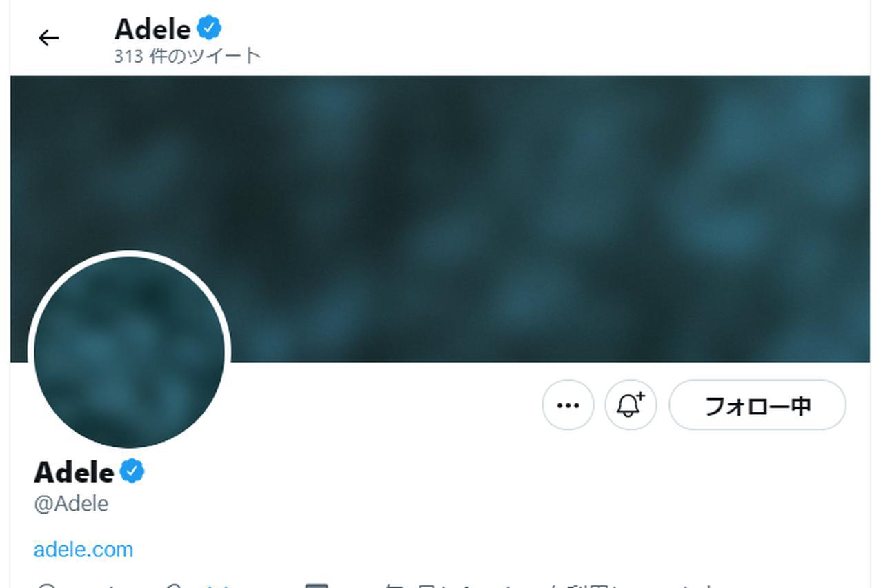
Task: Click the location pin icon at bottom edge
Action: tap(46, 585)
